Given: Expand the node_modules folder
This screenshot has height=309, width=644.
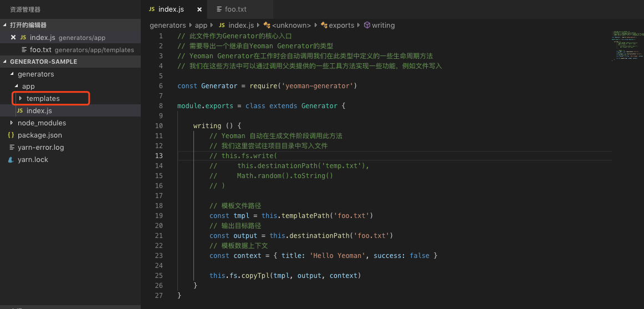Looking at the screenshot, I should click(x=12, y=123).
